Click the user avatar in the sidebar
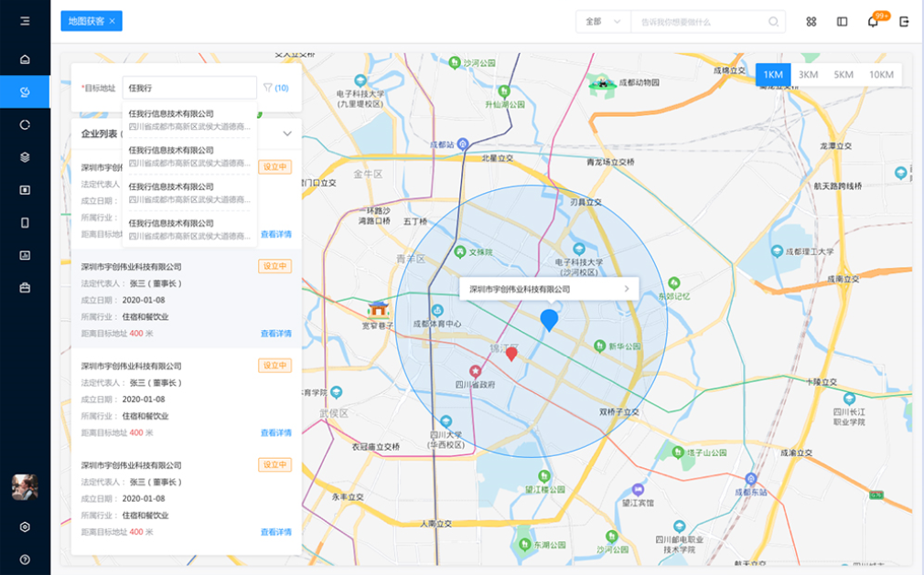This screenshot has width=924, height=575. 25,487
